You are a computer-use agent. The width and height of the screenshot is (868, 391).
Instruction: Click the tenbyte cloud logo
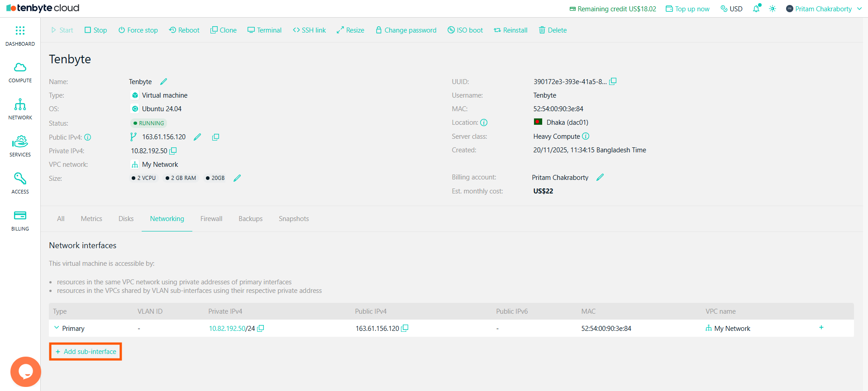(43, 8)
